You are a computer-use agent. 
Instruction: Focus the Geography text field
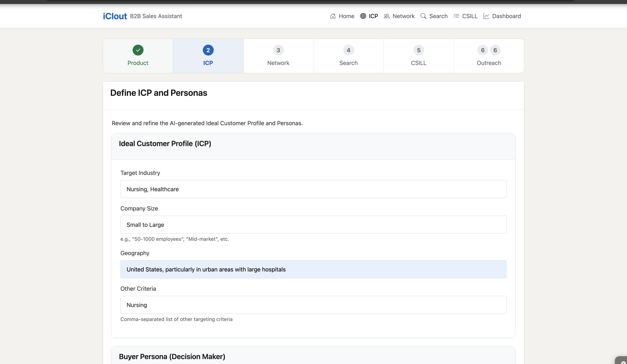[x=313, y=269]
